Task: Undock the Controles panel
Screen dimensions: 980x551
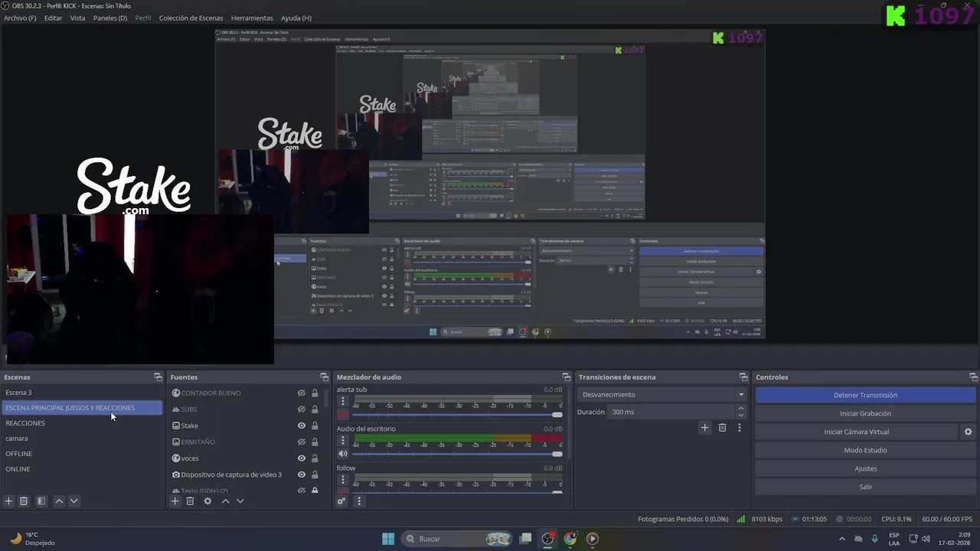Action: point(973,377)
